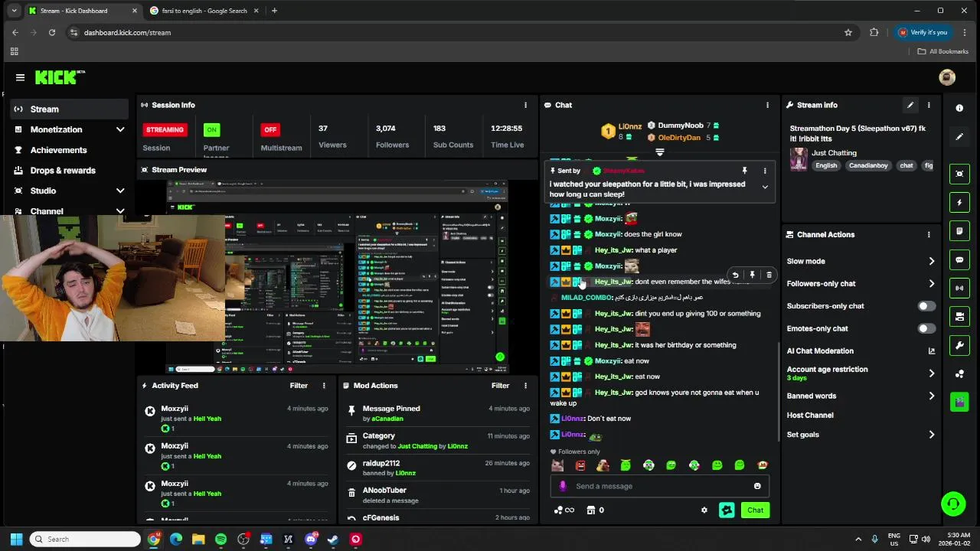Open Activity Feed three-dot options
The image size is (980, 551).
324,386
